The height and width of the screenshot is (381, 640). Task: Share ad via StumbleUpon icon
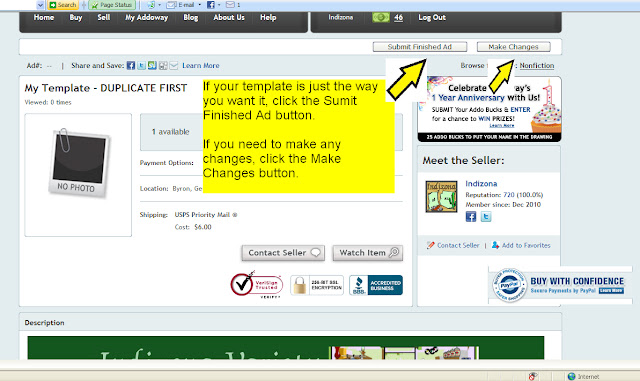[152, 66]
